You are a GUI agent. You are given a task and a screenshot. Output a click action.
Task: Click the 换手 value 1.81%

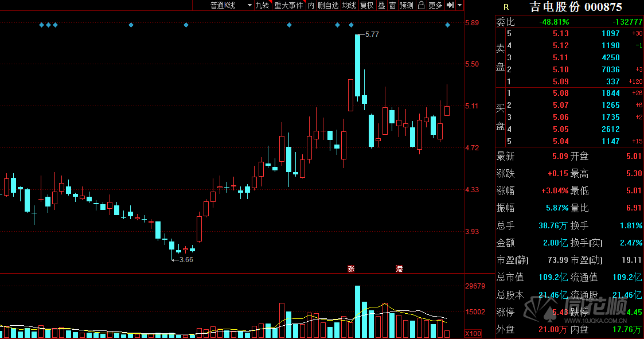(x=631, y=225)
